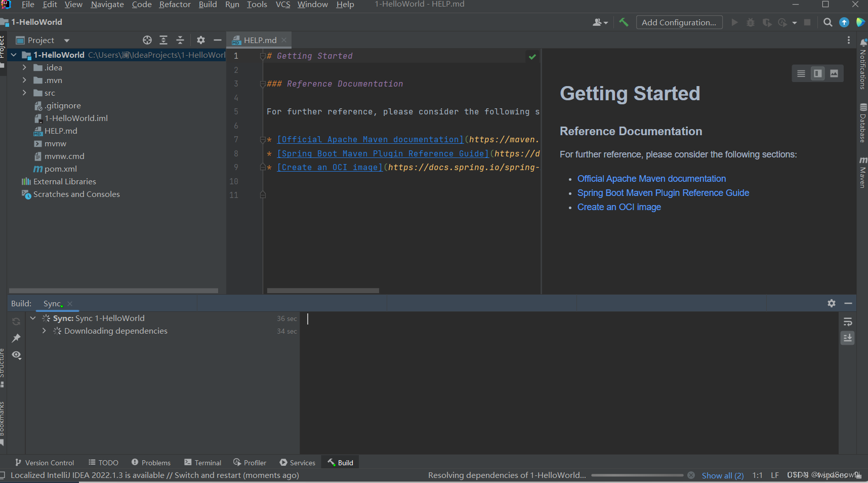
Task: Click the greyed reload sync icon
Action: click(x=16, y=321)
